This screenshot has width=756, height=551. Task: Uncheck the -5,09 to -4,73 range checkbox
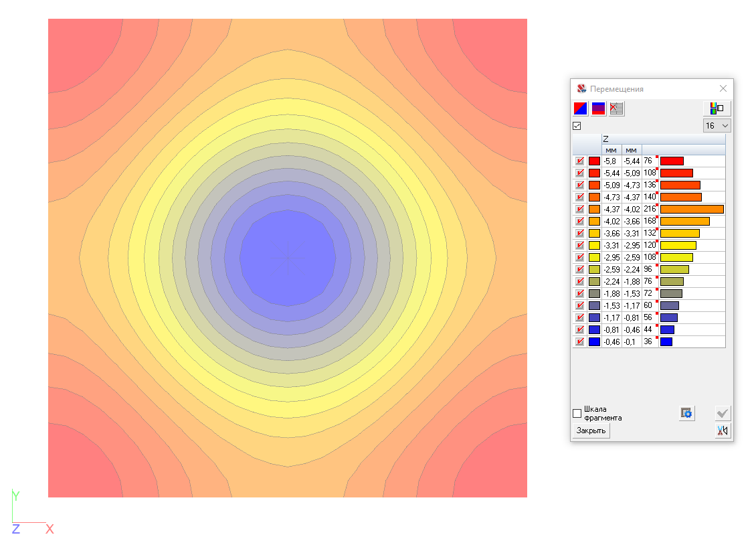579,185
